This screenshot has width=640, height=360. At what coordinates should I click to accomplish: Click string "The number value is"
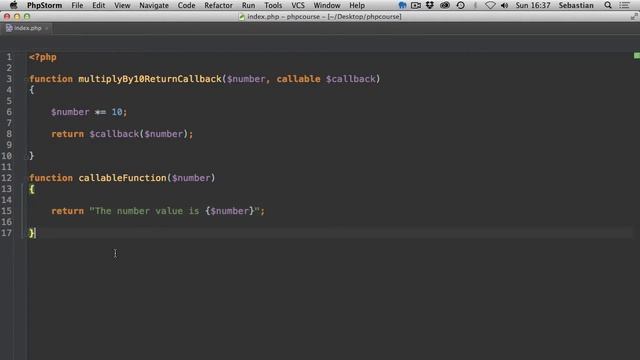click(144, 211)
